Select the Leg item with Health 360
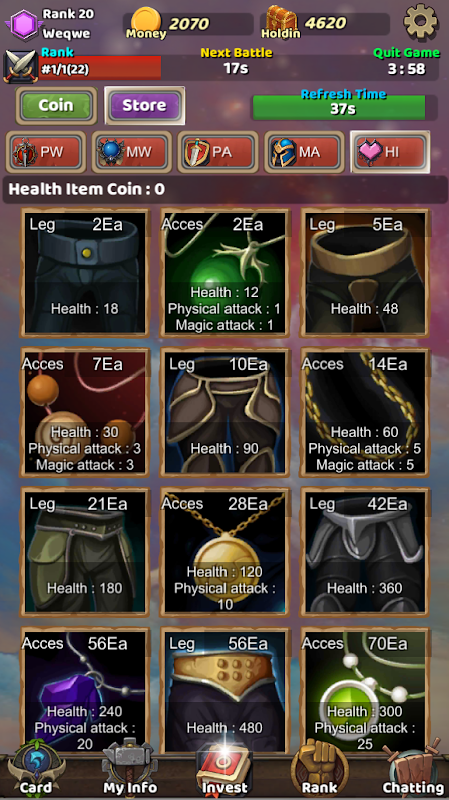Viewport: 449px width, 800px height. coord(364,552)
